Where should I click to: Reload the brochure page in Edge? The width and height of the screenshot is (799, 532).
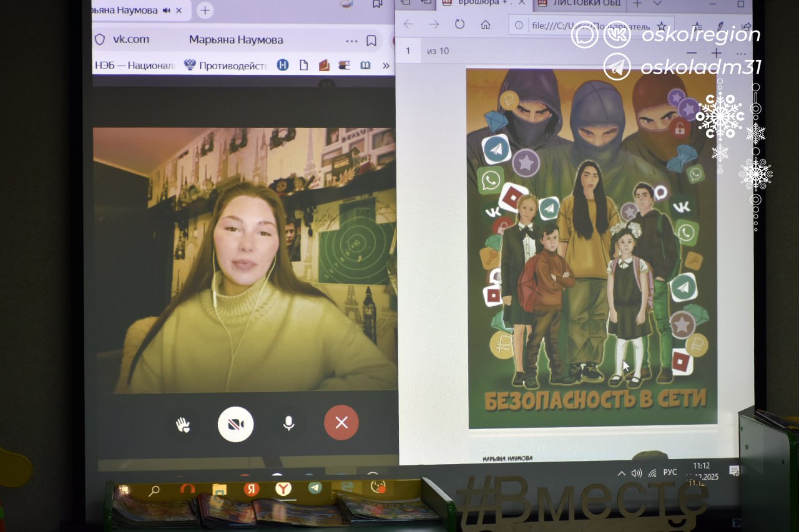coord(460,25)
